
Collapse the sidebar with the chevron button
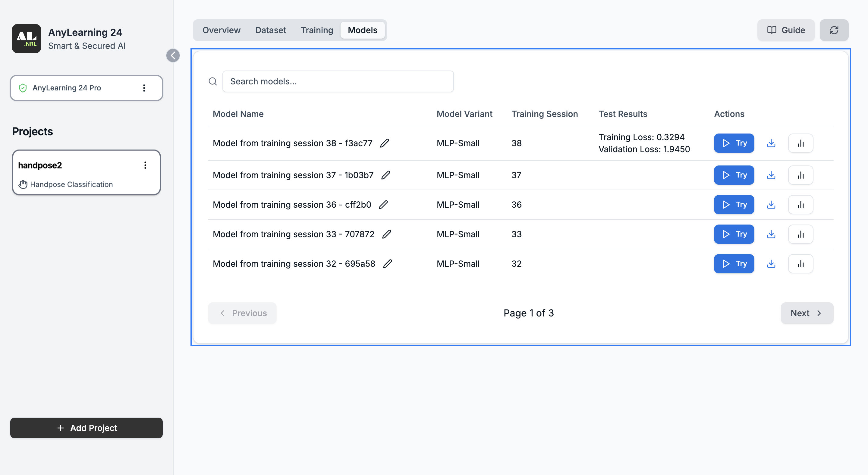pos(173,55)
